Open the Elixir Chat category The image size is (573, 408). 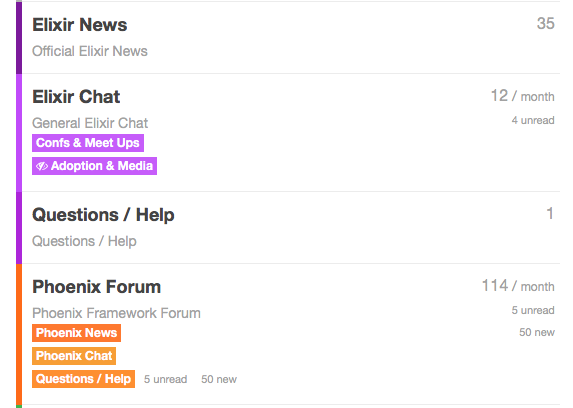pos(76,97)
